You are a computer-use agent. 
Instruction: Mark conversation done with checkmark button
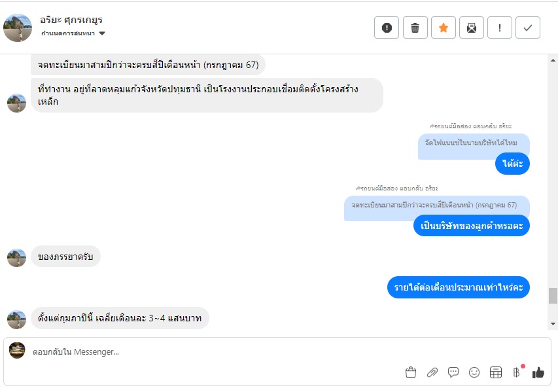528,27
